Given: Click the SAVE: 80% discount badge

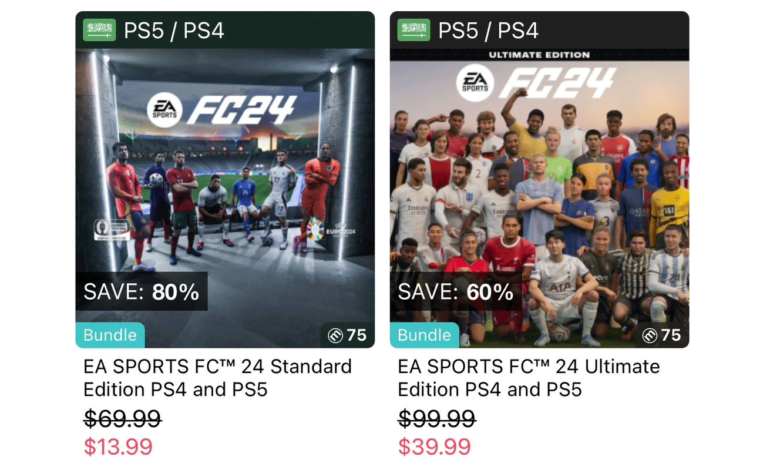Looking at the screenshot, I should click(x=142, y=292).
